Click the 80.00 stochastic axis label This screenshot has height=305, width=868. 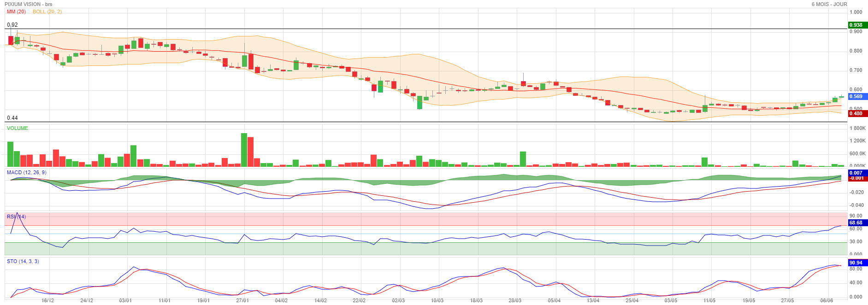pyautogui.click(x=856, y=269)
